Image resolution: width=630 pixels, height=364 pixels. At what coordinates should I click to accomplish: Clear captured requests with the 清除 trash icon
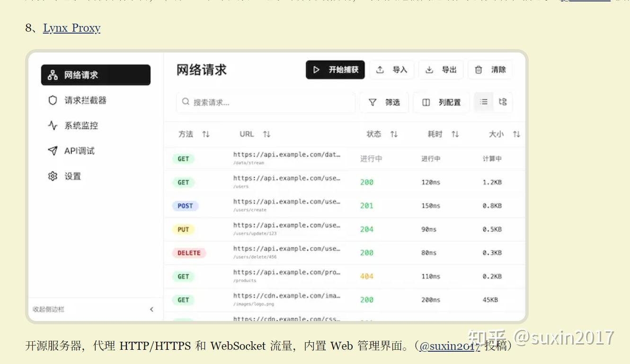coord(479,69)
